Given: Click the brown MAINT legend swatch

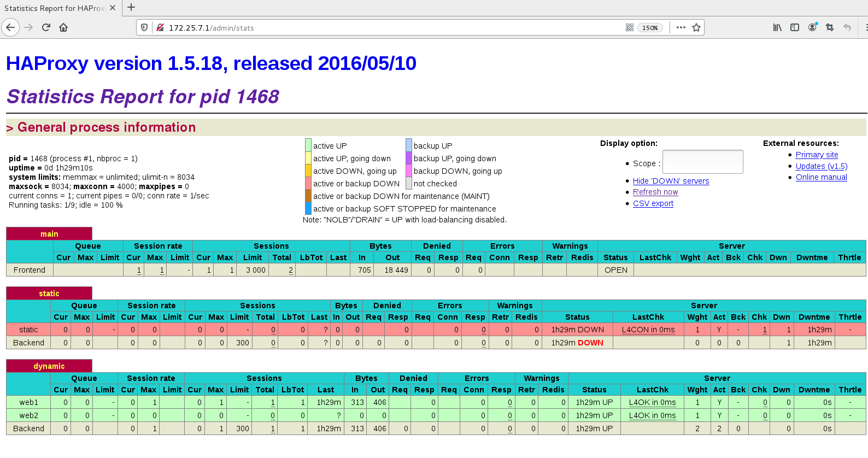Looking at the screenshot, I should click(308, 196).
